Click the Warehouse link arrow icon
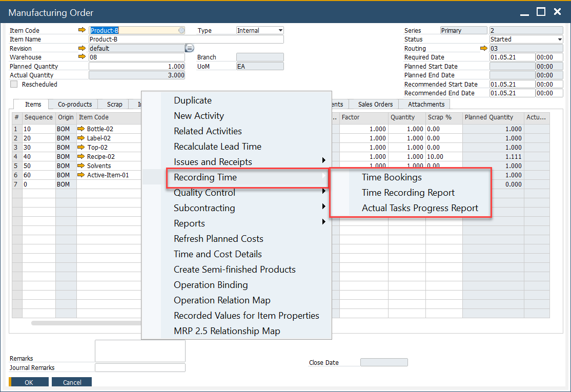This screenshot has width=571, height=392. click(x=82, y=57)
